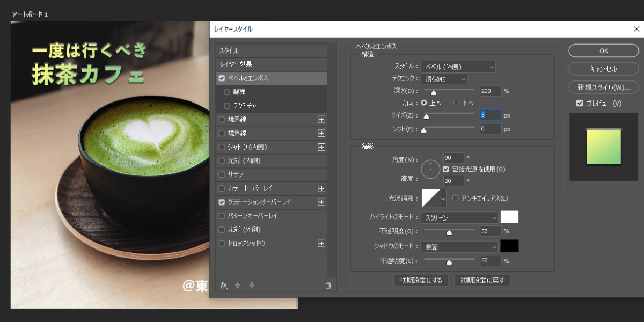
Task: Click the キャンセル button
Action: pos(604,69)
